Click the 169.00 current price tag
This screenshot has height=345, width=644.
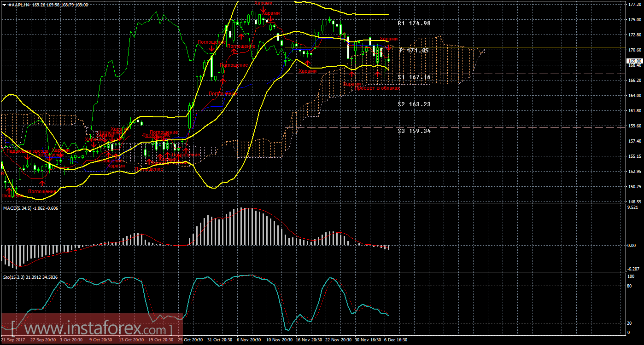(633, 61)
